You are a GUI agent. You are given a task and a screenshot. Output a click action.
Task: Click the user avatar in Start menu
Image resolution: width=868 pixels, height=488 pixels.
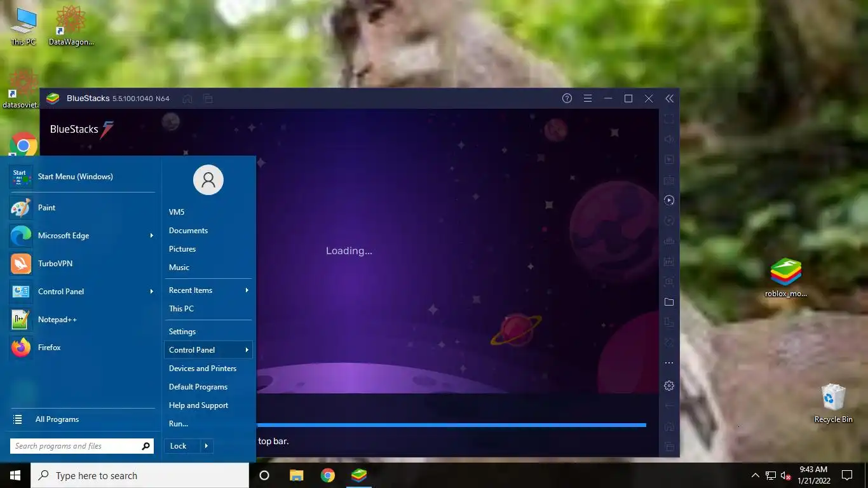tap(208, 180)
